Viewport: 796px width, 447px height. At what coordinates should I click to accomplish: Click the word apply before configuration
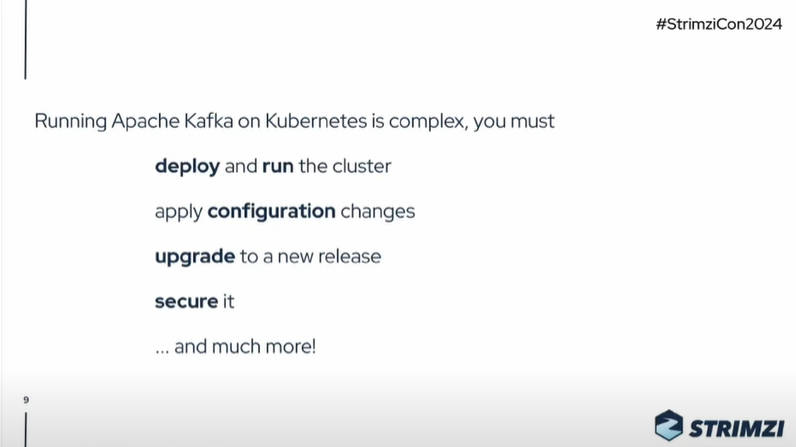(x=179, y=212)
